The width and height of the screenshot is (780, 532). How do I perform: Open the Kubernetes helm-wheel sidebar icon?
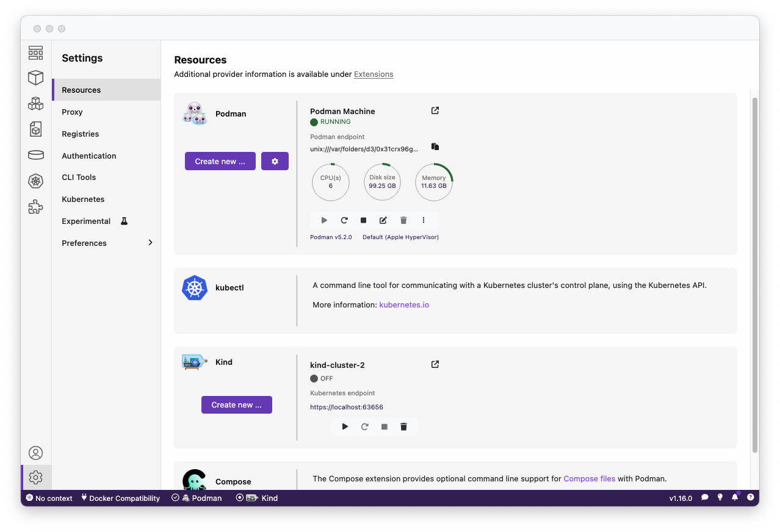tap(36, 181)
